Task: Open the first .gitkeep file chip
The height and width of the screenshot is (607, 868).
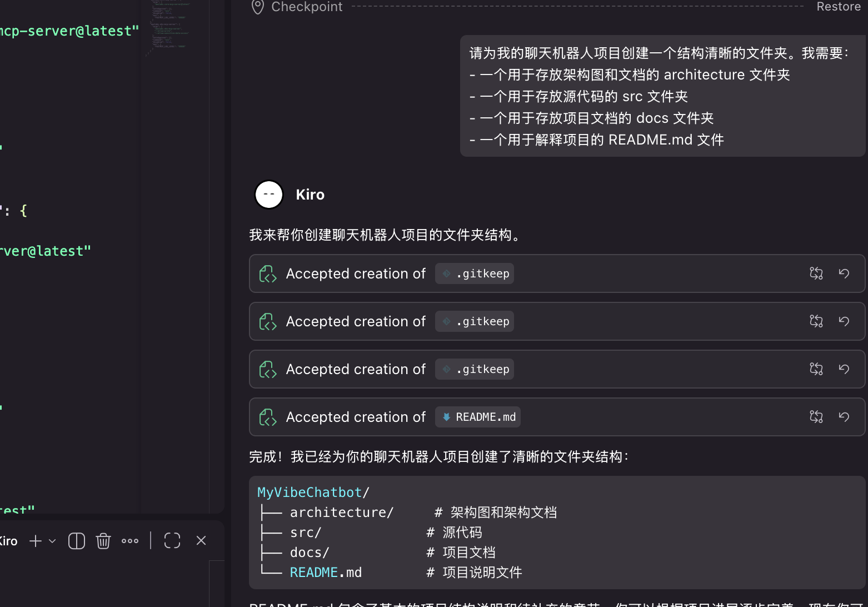Action: pos(475,273)
